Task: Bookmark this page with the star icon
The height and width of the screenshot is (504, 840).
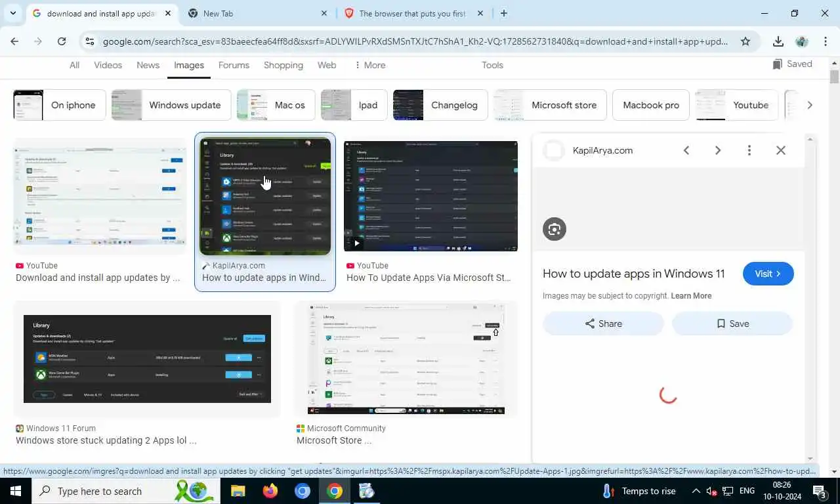Action: (x=745, y=41)
